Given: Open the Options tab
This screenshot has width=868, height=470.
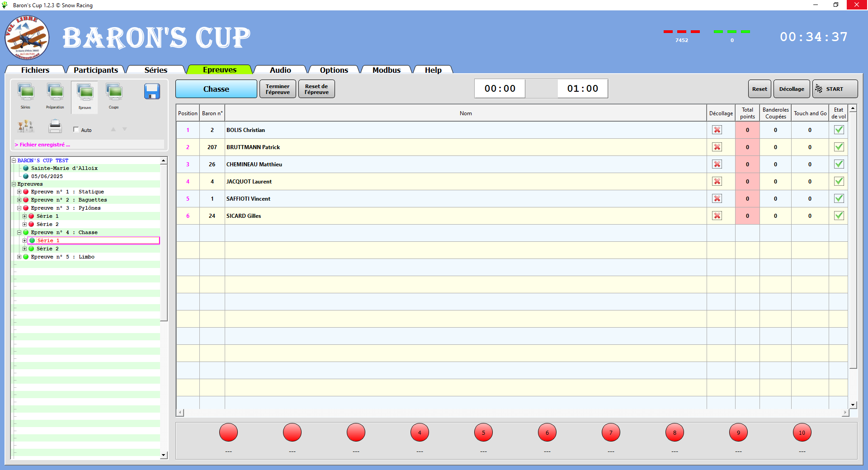Looking at the screenshot, I should (x=333, y=70).
